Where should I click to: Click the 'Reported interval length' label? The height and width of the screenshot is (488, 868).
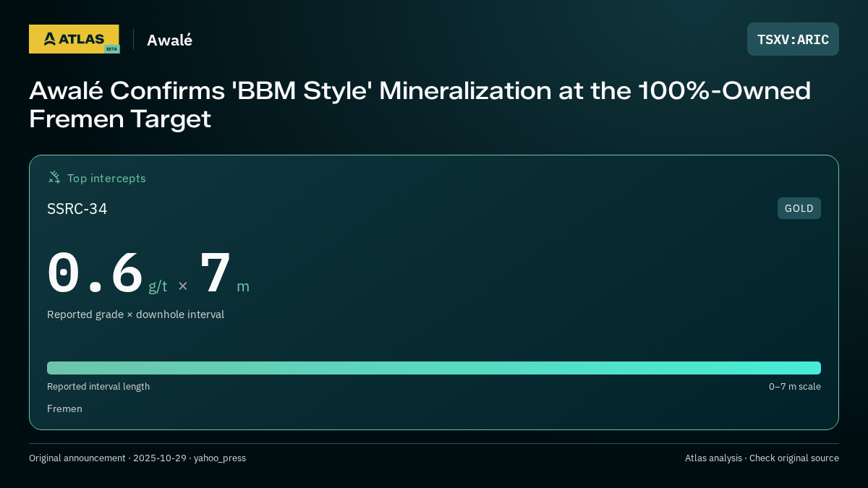click(98, 386)
